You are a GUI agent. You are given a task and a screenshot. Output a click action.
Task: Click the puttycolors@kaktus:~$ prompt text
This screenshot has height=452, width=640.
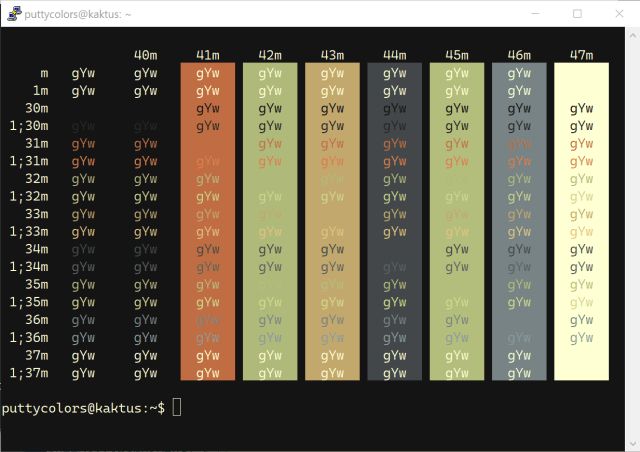click(82, 408)
